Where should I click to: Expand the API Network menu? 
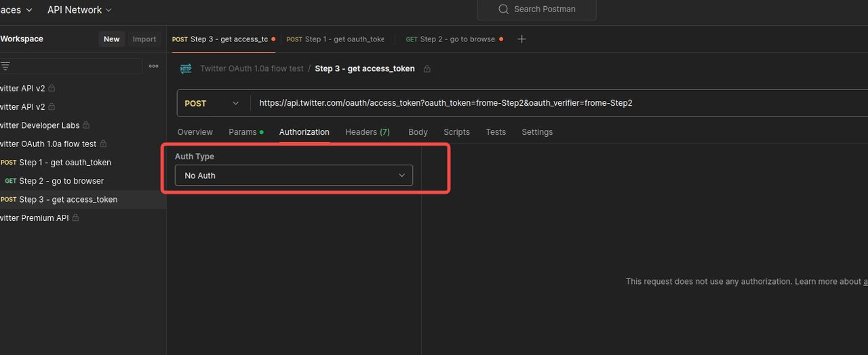[x=79, y=9]
